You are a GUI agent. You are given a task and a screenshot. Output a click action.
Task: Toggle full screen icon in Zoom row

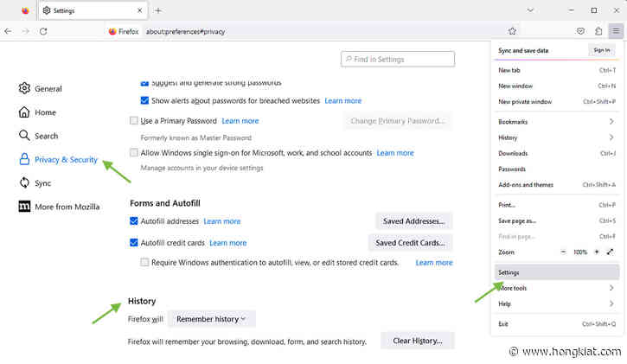(x=611, y=252)
